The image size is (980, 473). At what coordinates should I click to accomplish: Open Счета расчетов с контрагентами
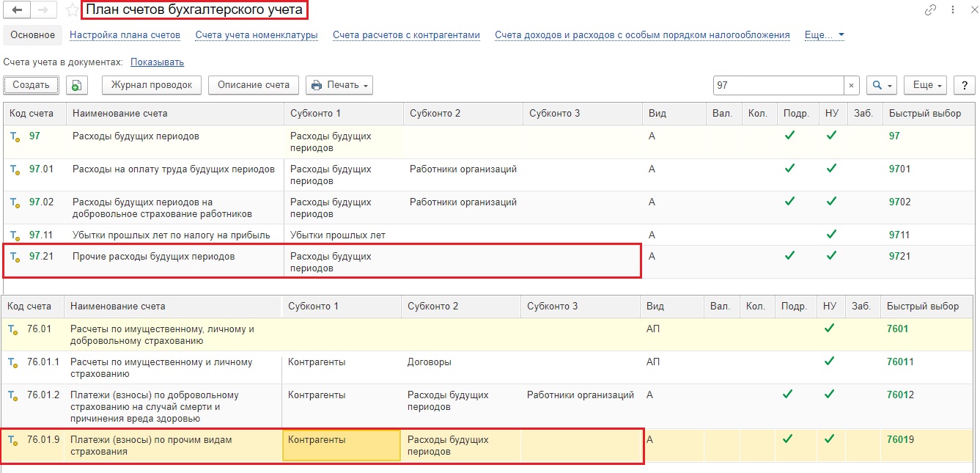(406, 34)
